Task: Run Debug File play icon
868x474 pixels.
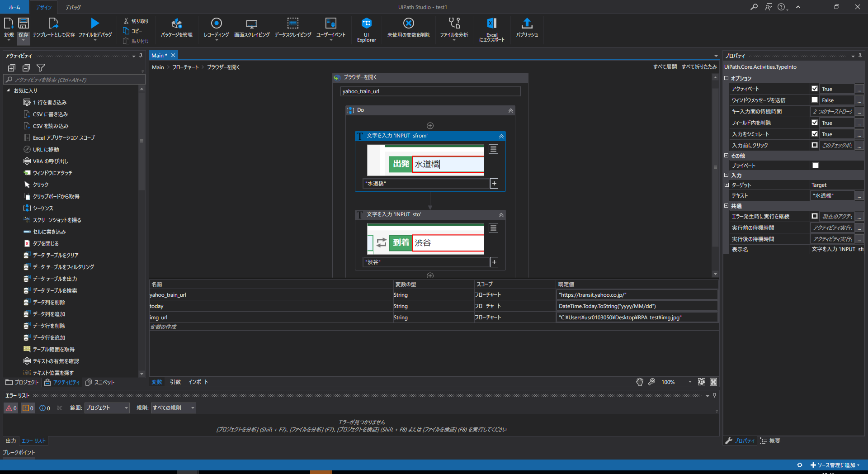Action: click(95, 23)
